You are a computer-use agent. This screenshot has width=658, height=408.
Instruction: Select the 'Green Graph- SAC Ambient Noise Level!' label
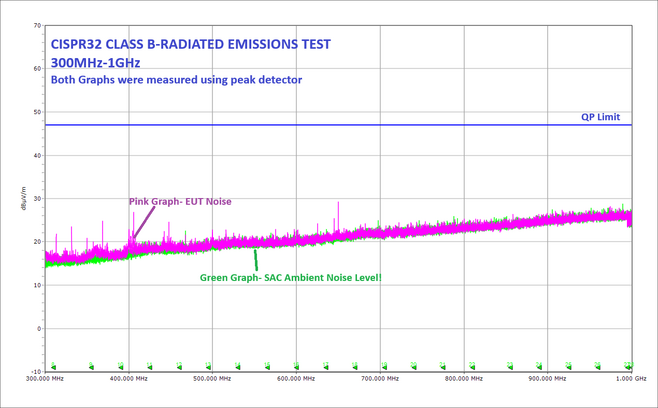(x=291, y=277)
